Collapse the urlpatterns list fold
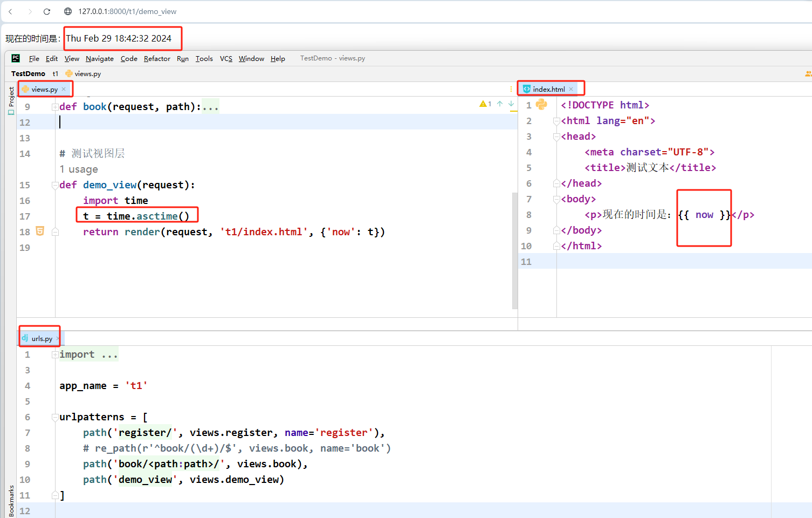This screenshot has width=812, height=518. click(x=55, y=417)
